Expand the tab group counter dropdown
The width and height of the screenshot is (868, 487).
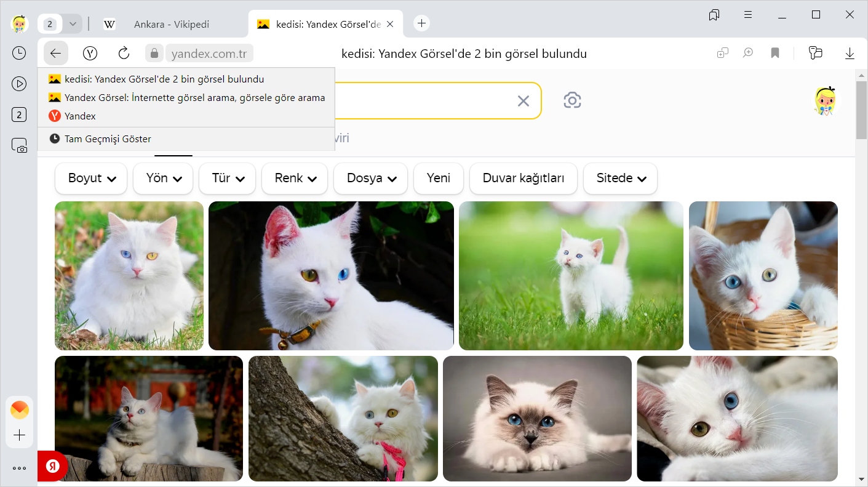tap(73, 24)
